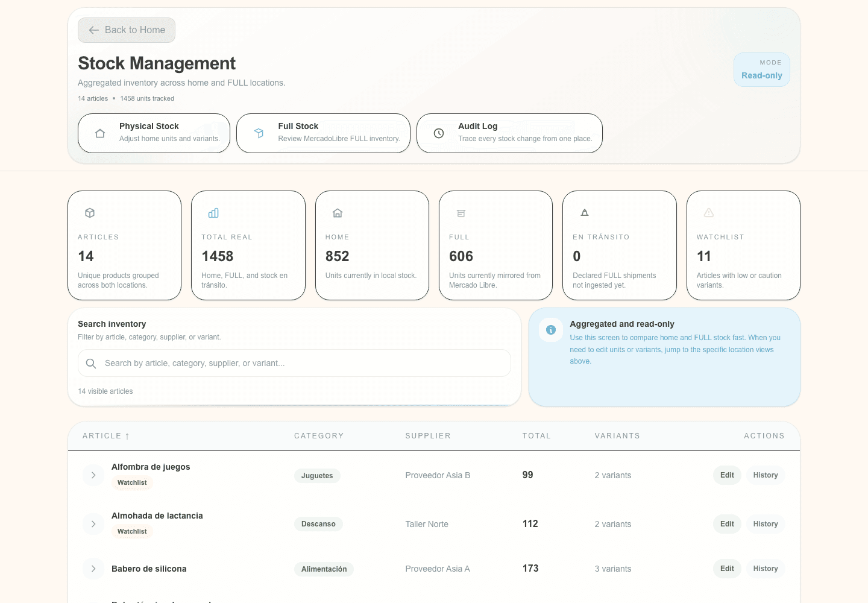Image resolution: width=868 pixels, height=603 pixels.
Task: Open the Physical Stock view
Action: pos(154,133)
